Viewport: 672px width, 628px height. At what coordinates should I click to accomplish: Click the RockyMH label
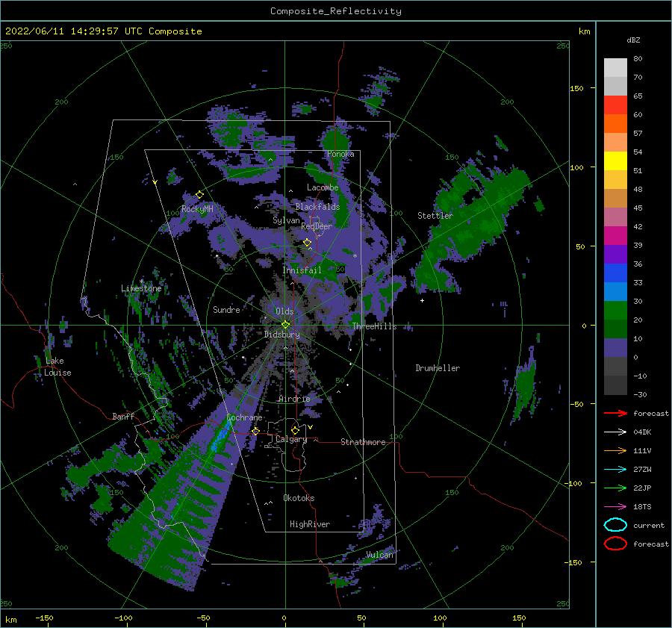tap(197, 209)
